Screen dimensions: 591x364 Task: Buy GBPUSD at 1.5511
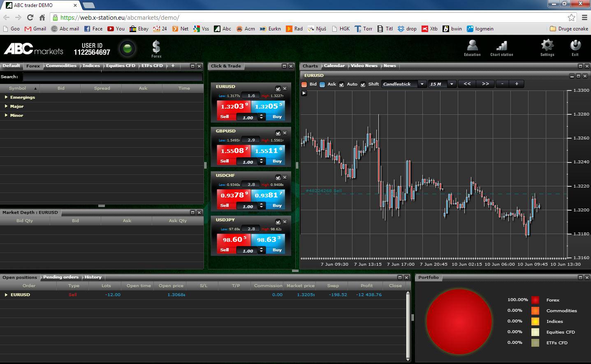268,154
